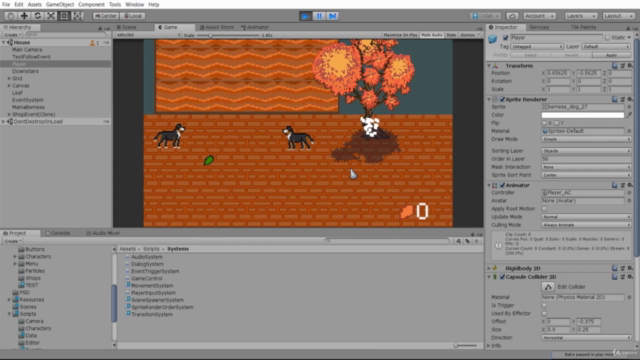Toggle the Static checkbox

pos(607,38)
